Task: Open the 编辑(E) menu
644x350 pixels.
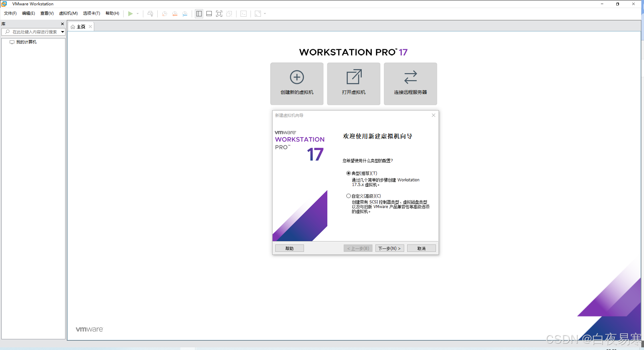Action: point(28,13)
